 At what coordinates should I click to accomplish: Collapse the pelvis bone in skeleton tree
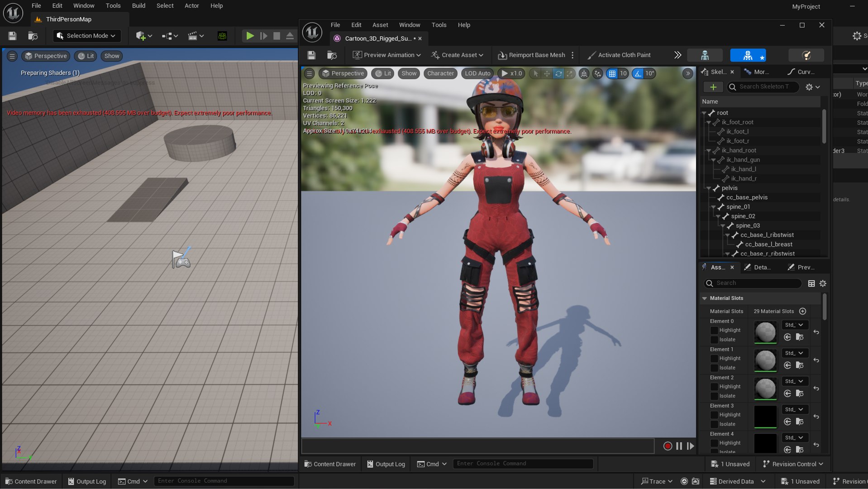click(709, 188)
